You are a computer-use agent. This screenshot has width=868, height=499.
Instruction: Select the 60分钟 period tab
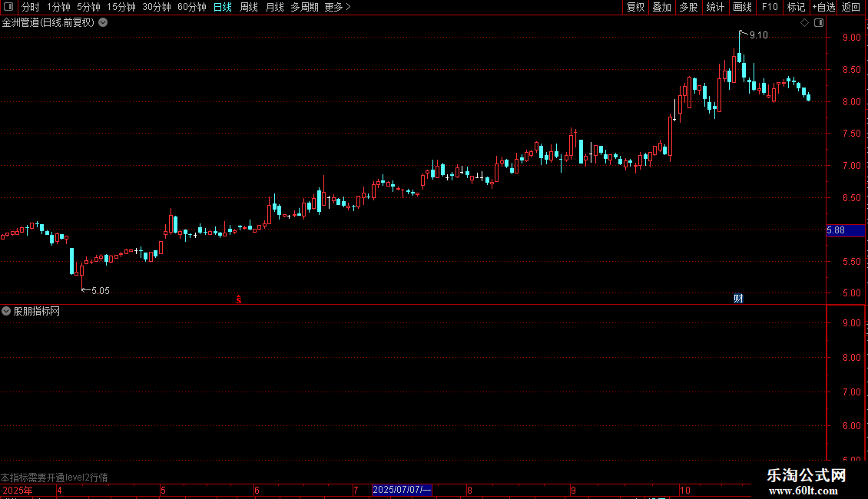191,7
